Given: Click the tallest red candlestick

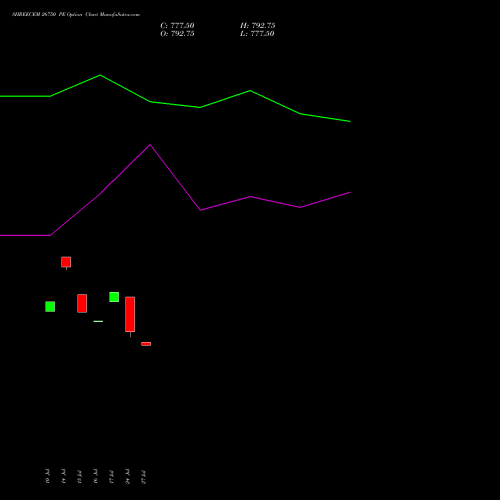Looking at the screenshot, I should (x=130, y=314).
